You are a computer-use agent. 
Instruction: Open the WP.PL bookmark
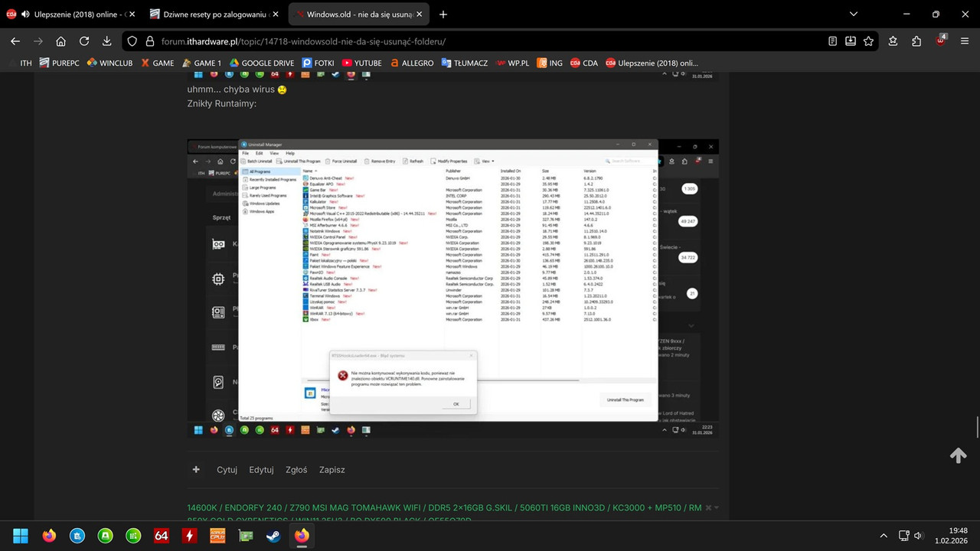pyautogui.click(x=512, y=63)
